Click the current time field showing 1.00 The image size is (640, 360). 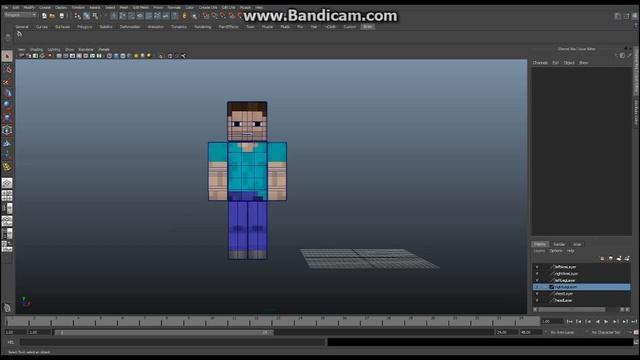(x=552, y=322)
